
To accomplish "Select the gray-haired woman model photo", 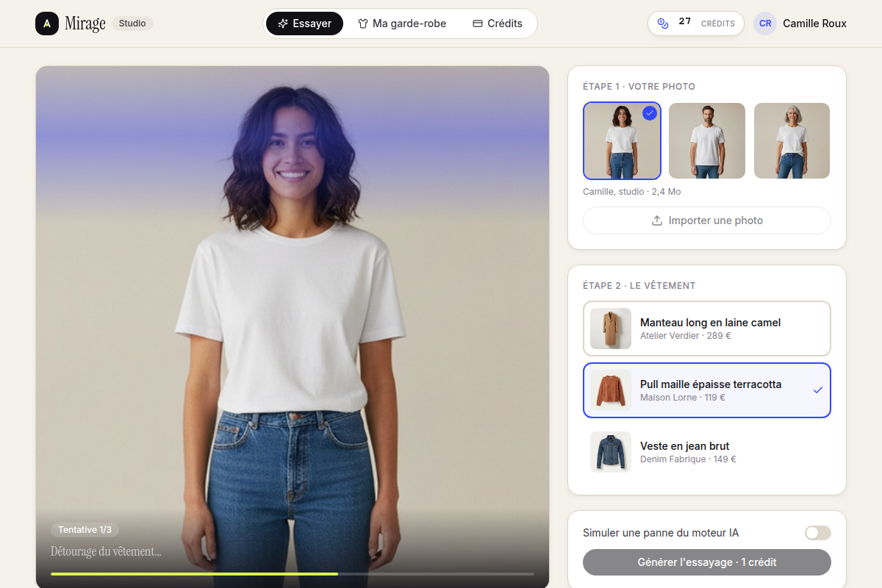I will pyautogui.click(x=792, y=140).
